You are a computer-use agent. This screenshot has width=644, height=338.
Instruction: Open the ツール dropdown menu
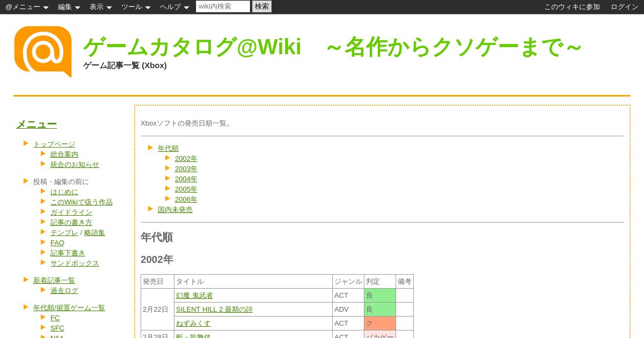[136, 7]
